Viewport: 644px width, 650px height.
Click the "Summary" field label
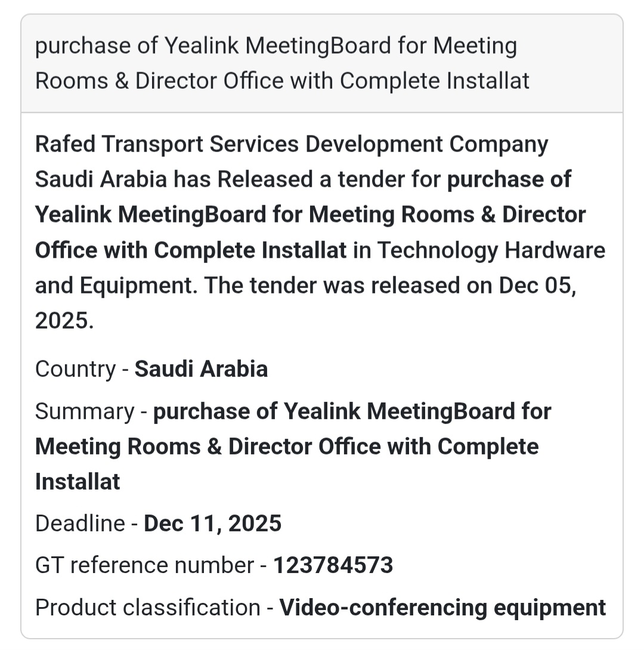point(85,411)
